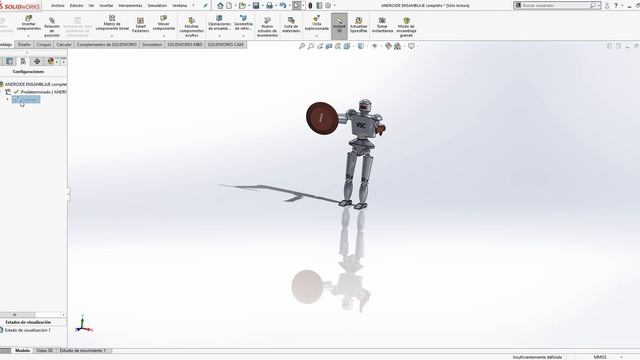Open dropdown under Geometría de referencia
The image size is (640, 360).
(243, 36)
